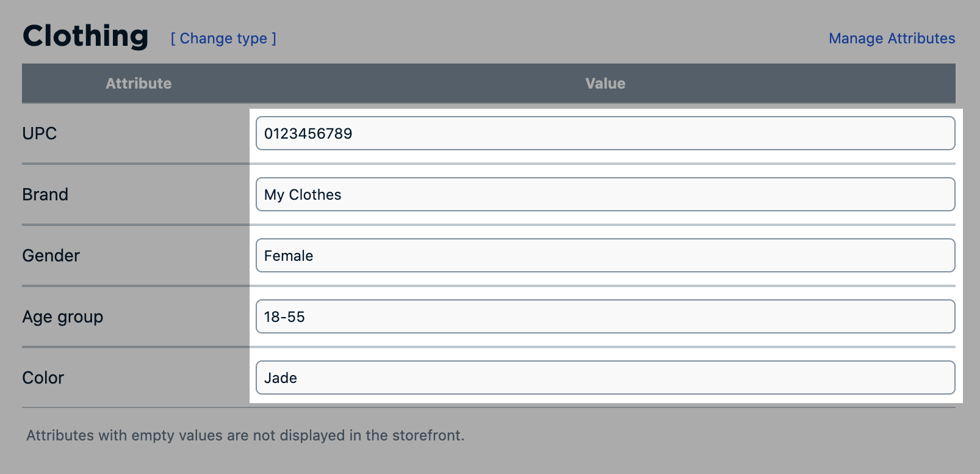Select the Attribute column header

(x=139, y=83)
